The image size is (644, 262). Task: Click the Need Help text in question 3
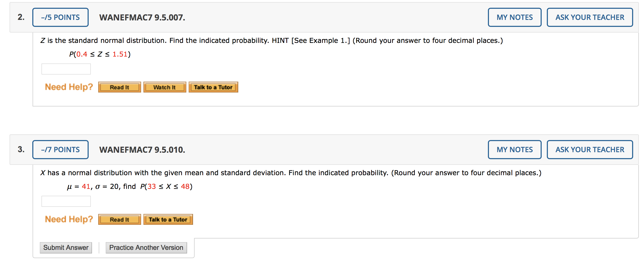pyautogui.click(x=68, y=219)
